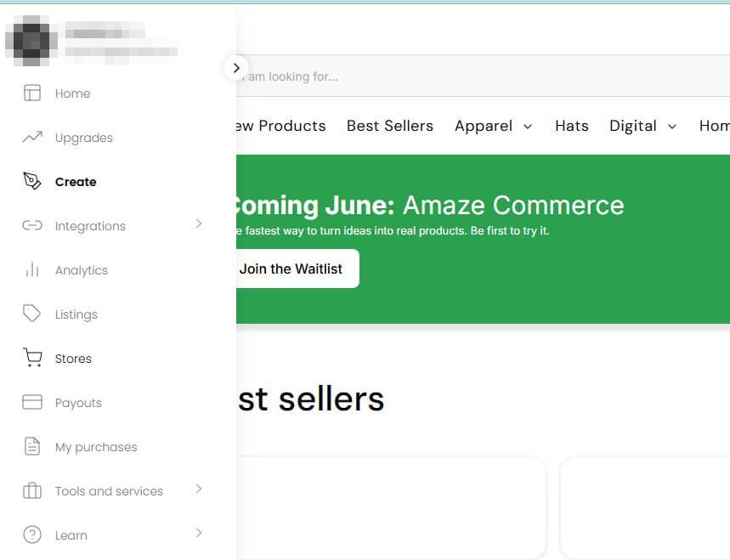Expand the Integrations submenu chevron
The image size is (730, 560).
[199, 223]
